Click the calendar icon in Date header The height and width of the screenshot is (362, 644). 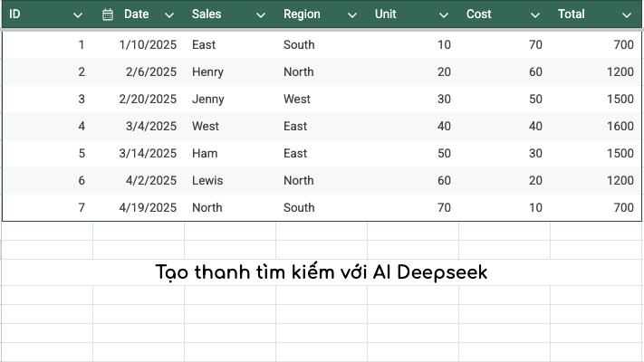[x=108, y=14]
